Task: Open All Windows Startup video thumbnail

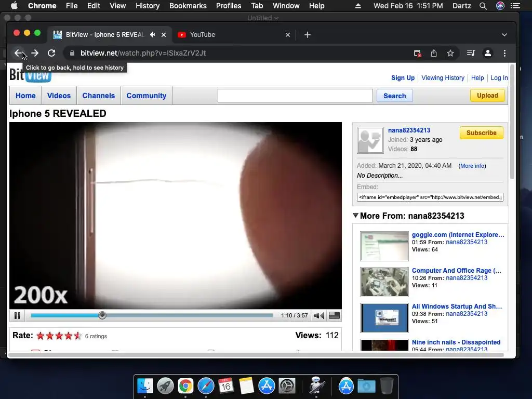Action: [384, 318]
